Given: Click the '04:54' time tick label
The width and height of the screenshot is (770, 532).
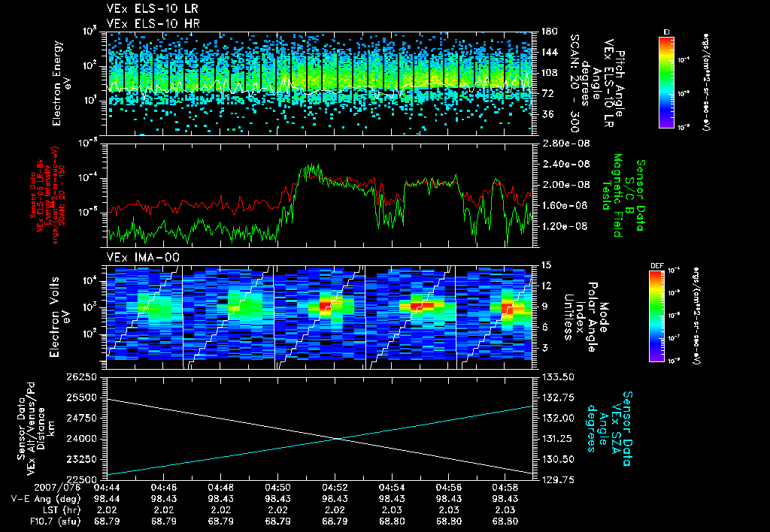Looking at the screenshot, I should [x=391, y=488].
